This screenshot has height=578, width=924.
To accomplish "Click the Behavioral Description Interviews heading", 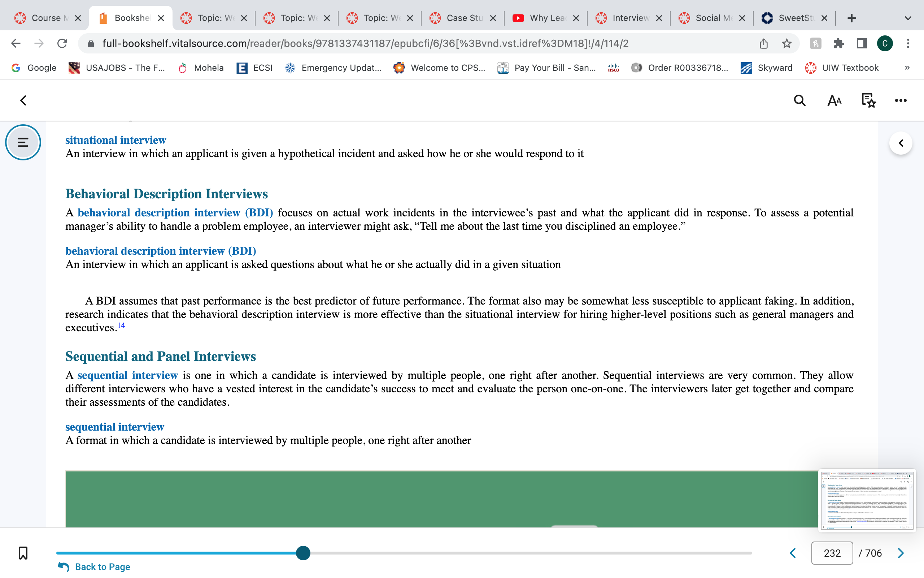I will coord(166,194).
